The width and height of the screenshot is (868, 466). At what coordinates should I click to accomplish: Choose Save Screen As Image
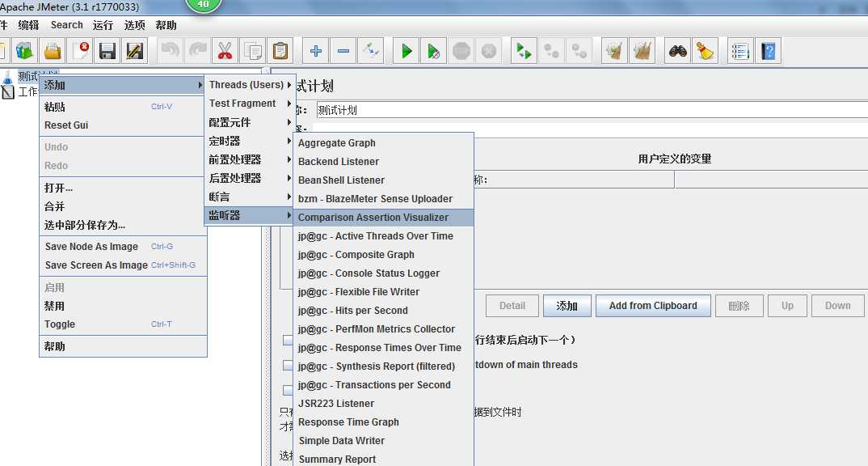click(x=122, y=265)
